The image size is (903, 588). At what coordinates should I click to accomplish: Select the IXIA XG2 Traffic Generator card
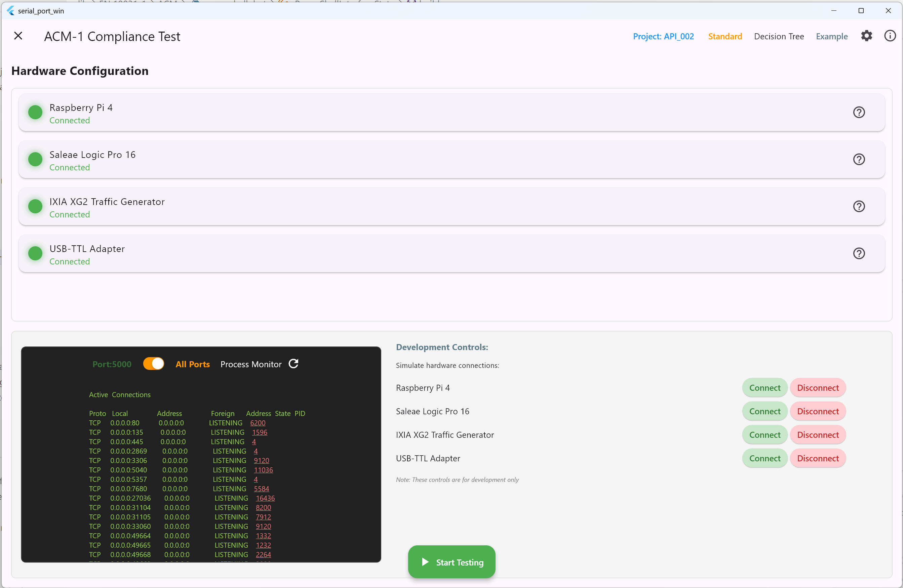[x=451, y=206]
